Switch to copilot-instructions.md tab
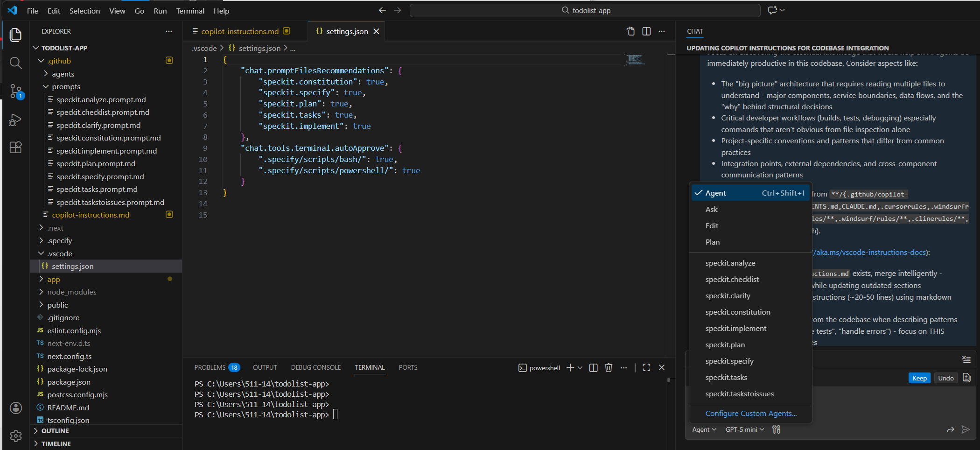 point(240,31)
